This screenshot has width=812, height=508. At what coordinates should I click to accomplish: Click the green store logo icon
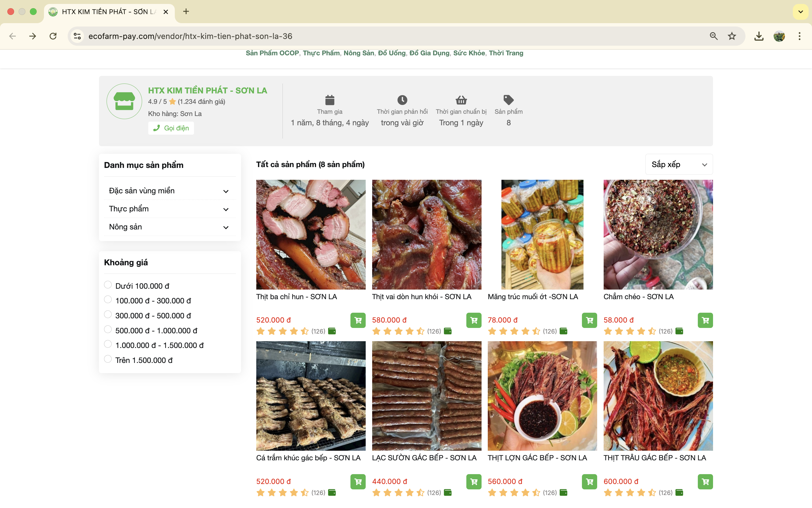click(x=124, y=101)
